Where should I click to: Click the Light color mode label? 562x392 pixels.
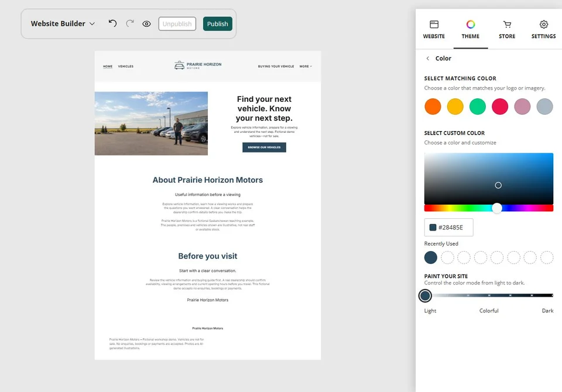tap(430, 311)
